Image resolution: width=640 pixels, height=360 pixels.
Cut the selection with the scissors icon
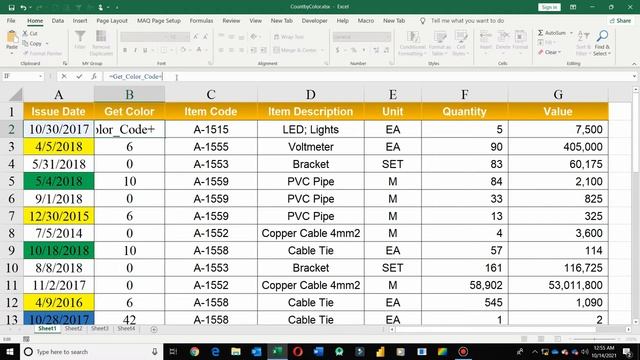30,33
